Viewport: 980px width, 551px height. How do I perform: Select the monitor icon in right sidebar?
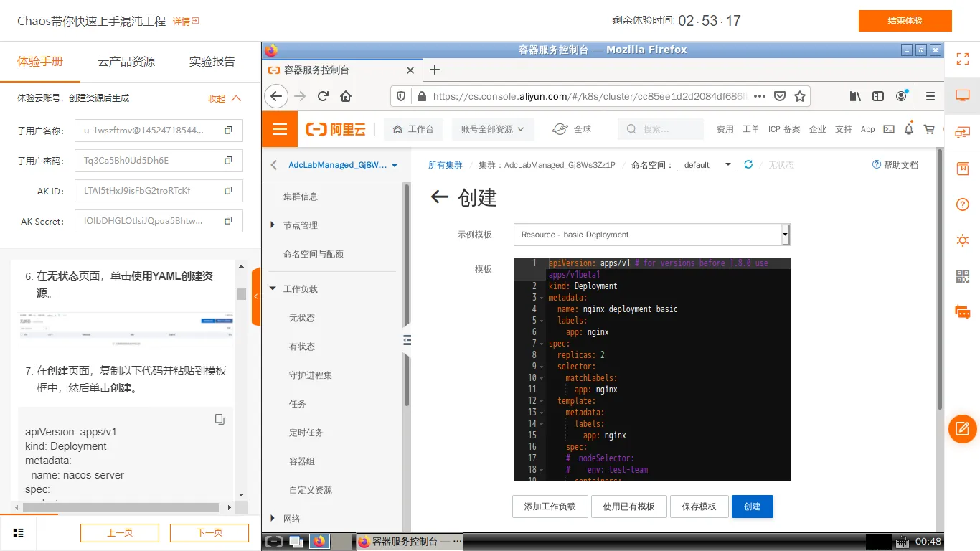[x=963, y=95]
